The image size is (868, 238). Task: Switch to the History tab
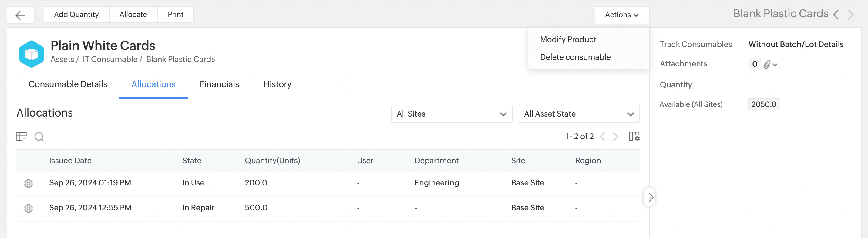(277, 84)
